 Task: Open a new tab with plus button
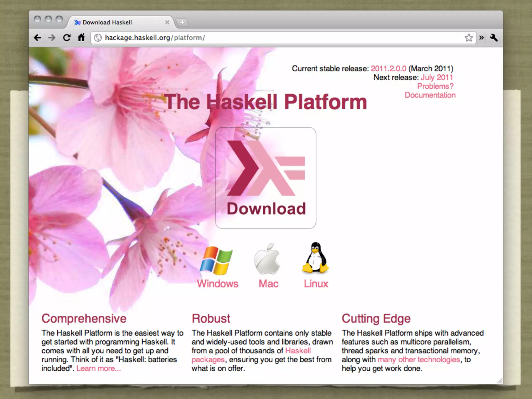pyautogui.click(x=182, y=22)
